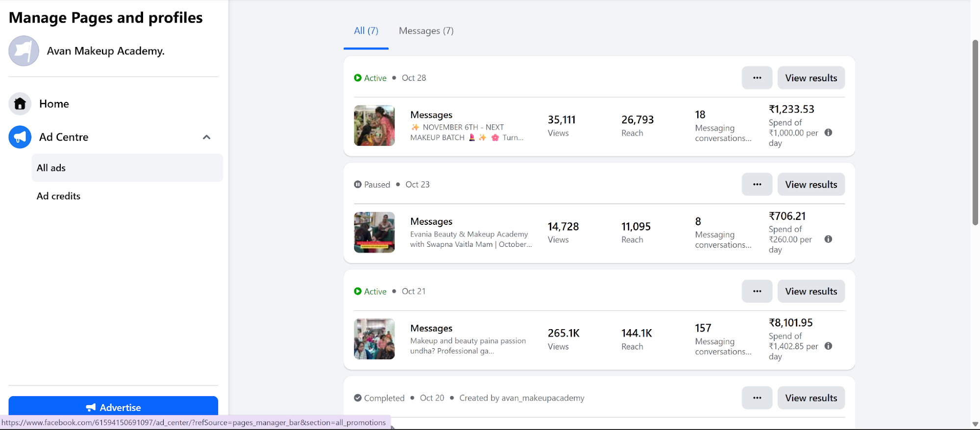980x430 pixels.
Task: Click info icon beside ₹1,402.85 per day spend
Action: 828,346
